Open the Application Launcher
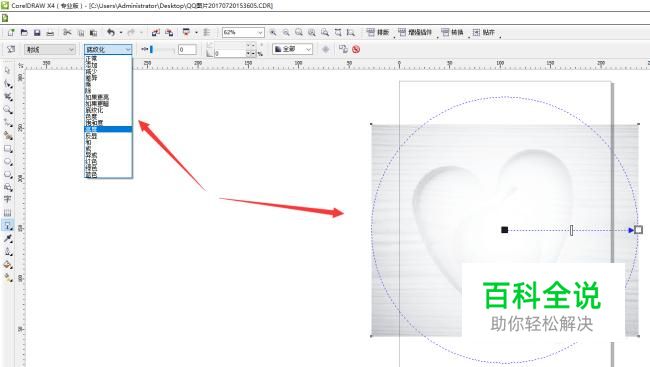Viewport: 650px width, 367px height. coord(186,32)
